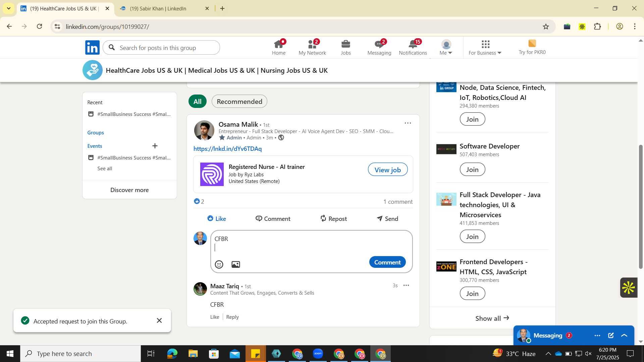Open Osama Malik's profile photo
The width and height of the screenshot is (644, 362).
tap(204, 130)
